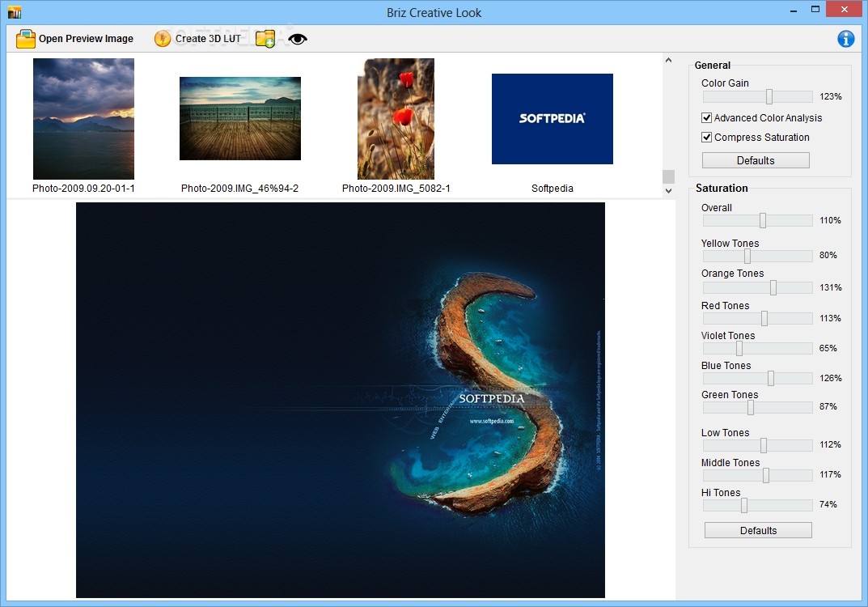Click the Yellow Tones slider handle
The width and height of the screenshot is (868, 607).
(x=747, y=256)
